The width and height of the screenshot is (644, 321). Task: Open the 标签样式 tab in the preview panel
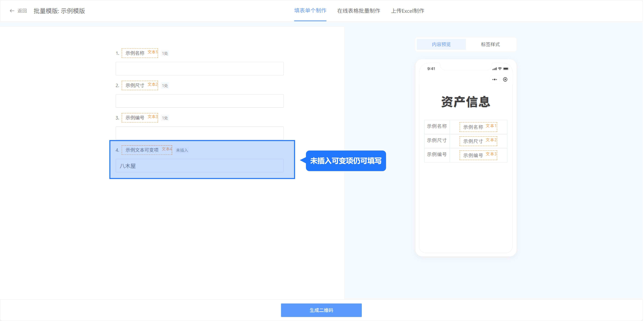490,44
